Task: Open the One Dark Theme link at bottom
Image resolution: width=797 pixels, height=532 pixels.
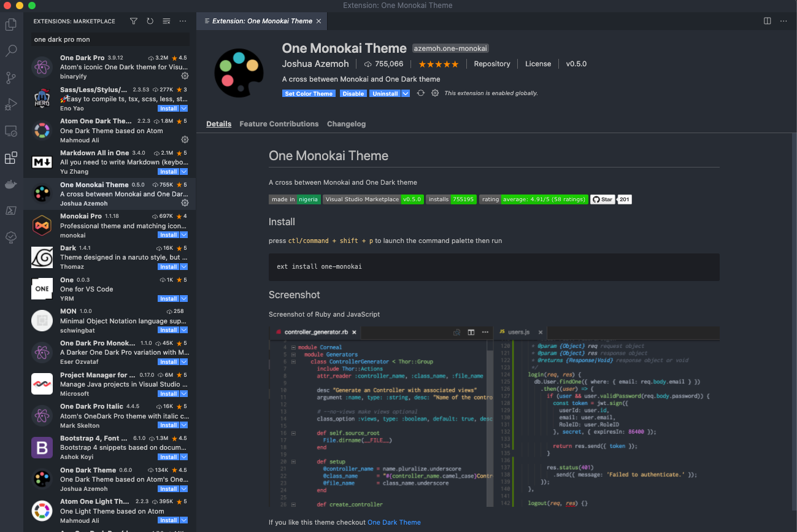Action: [x=394, y=522]
